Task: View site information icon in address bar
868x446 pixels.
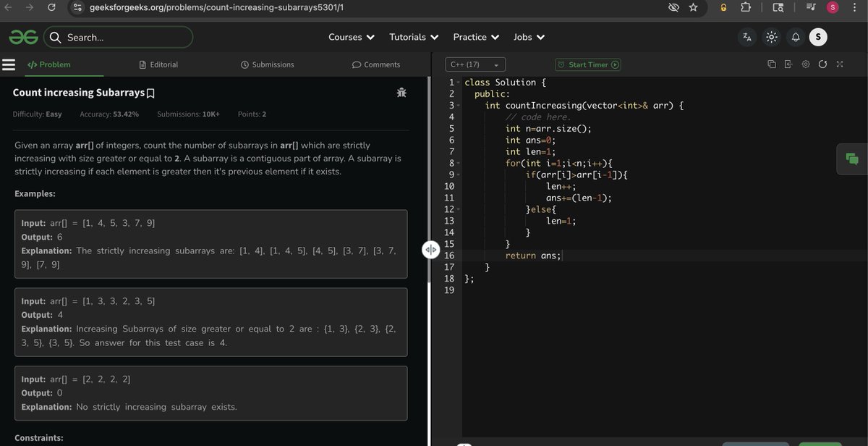Action: click(x=79, y=7)
